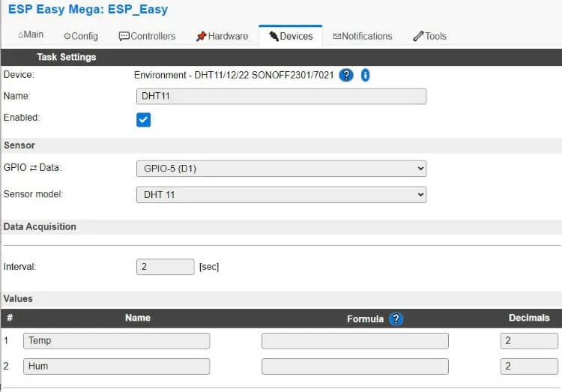Focus the Hum value name field
562x392 pixels.
tap(116, 367)
